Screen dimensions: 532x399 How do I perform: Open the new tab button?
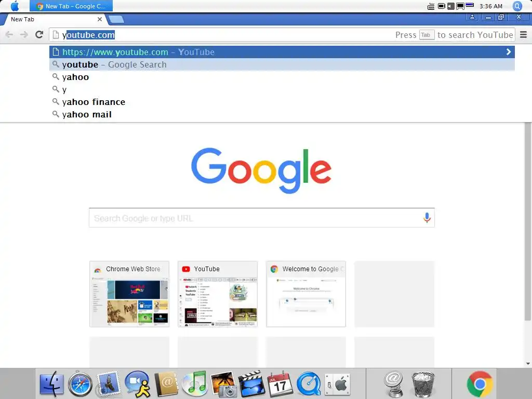click(x=116, y=19)
